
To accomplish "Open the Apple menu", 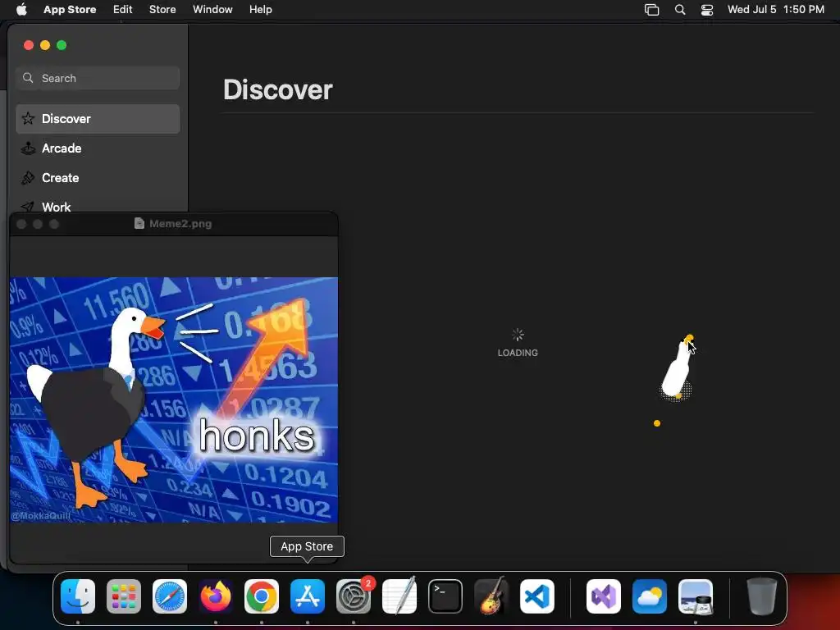I will pyautogui.click(x=21, y=9).
